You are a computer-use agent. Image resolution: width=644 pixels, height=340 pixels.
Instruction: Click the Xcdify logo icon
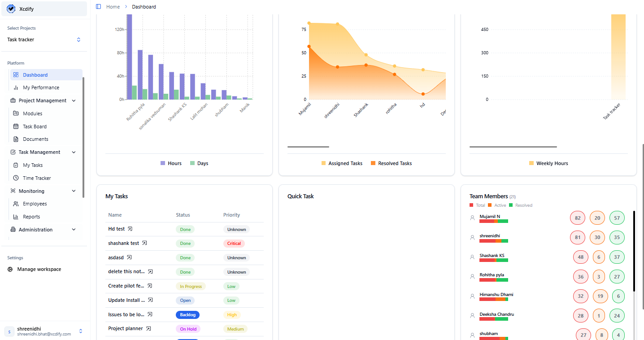coord(11,9)
